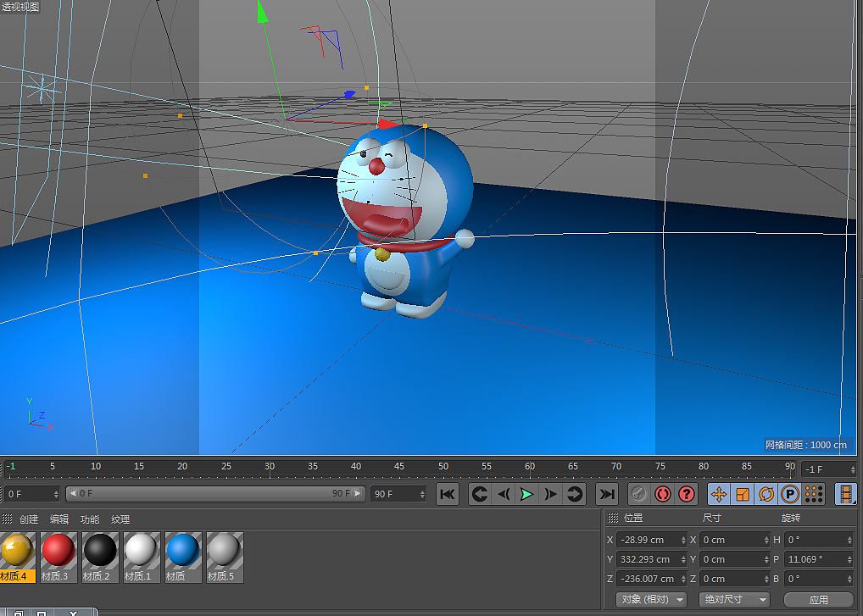The image size is (863, 616).
Task: Click the 位置 column header
Action: [x=633, y=518]
